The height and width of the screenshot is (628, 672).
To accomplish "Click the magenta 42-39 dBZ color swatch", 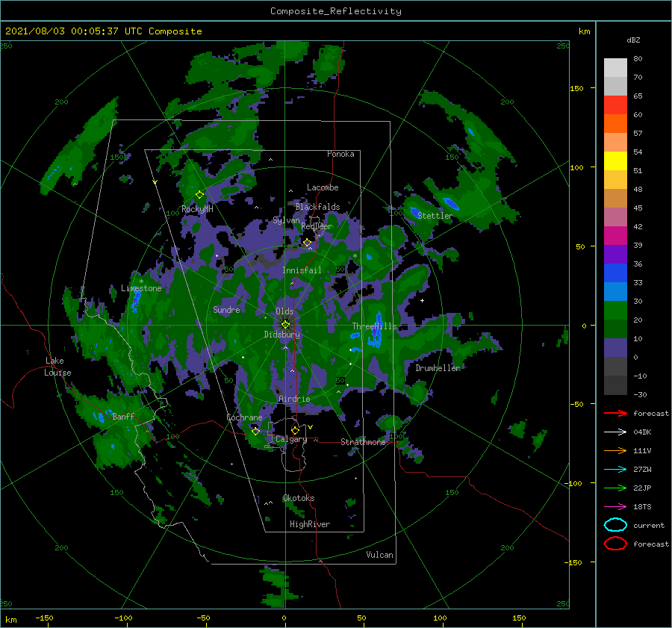I will pyautogui.click(x=615, y=236).
